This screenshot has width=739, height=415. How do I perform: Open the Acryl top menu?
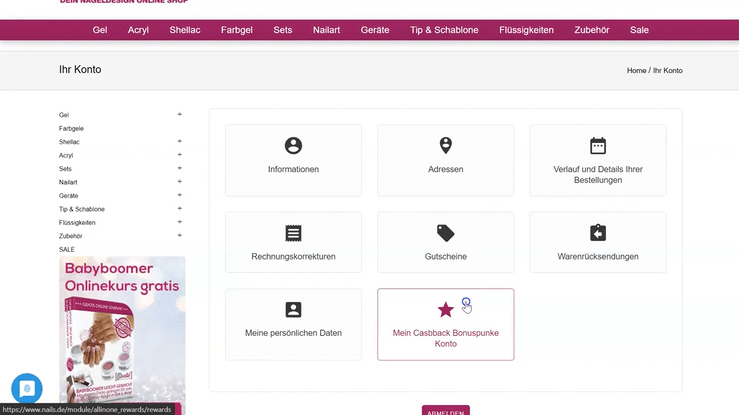click(x=138, y=30)
